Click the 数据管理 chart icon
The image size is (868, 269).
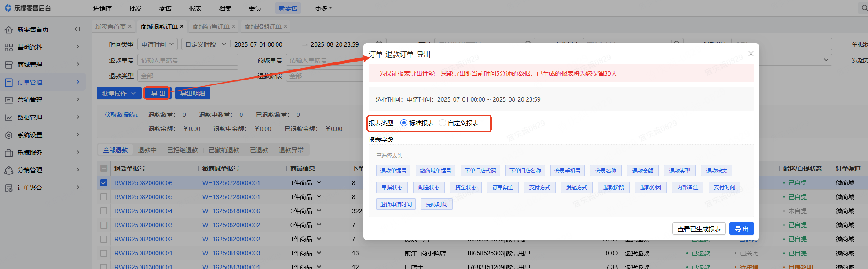pyautogui.click(x=9, y=117)
